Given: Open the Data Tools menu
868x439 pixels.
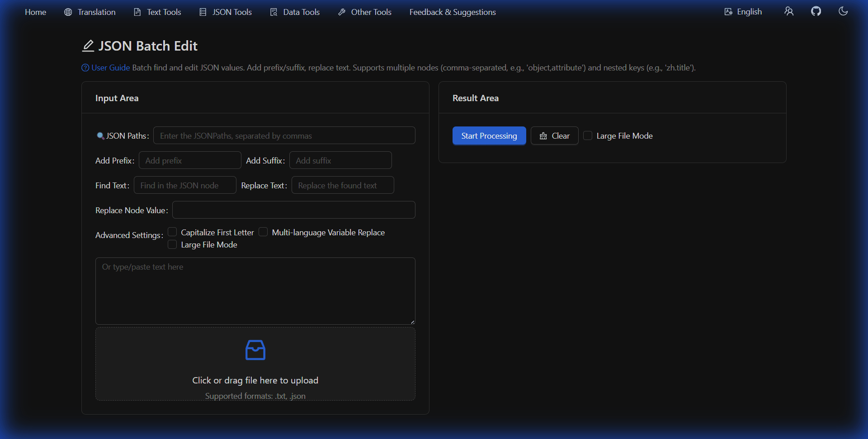Looking at the screenshot, I should [301, 12].
